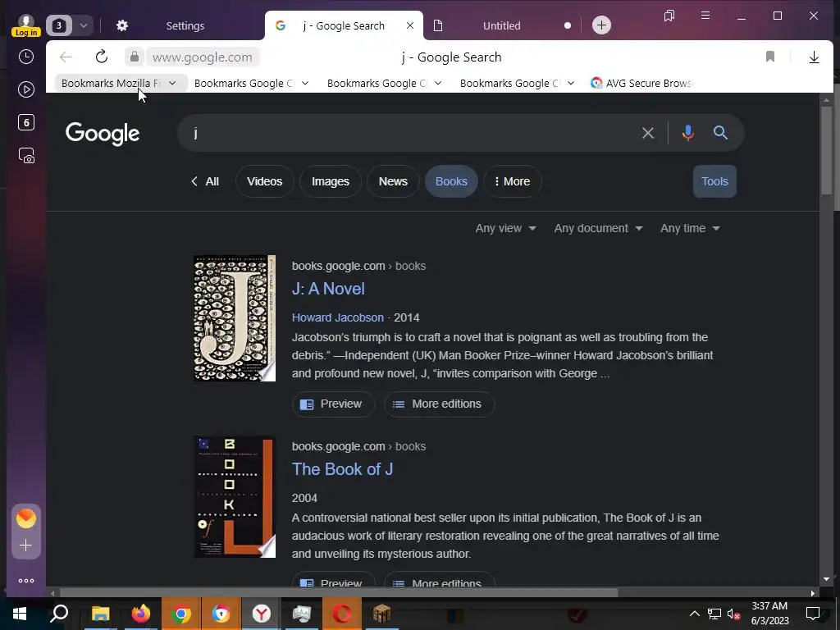
Task: Switch to the Untitled tab
Action: [501, 25]
